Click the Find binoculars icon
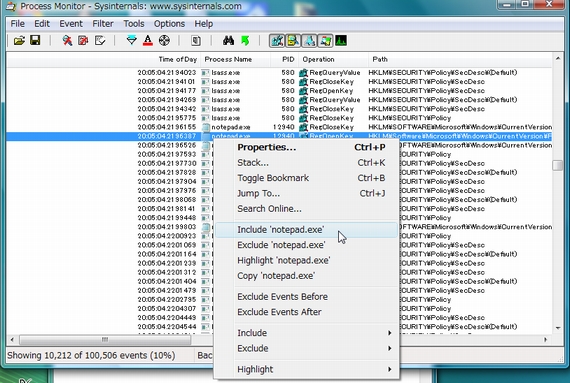Viewport: 570px width, 383px height. point(228,40)
